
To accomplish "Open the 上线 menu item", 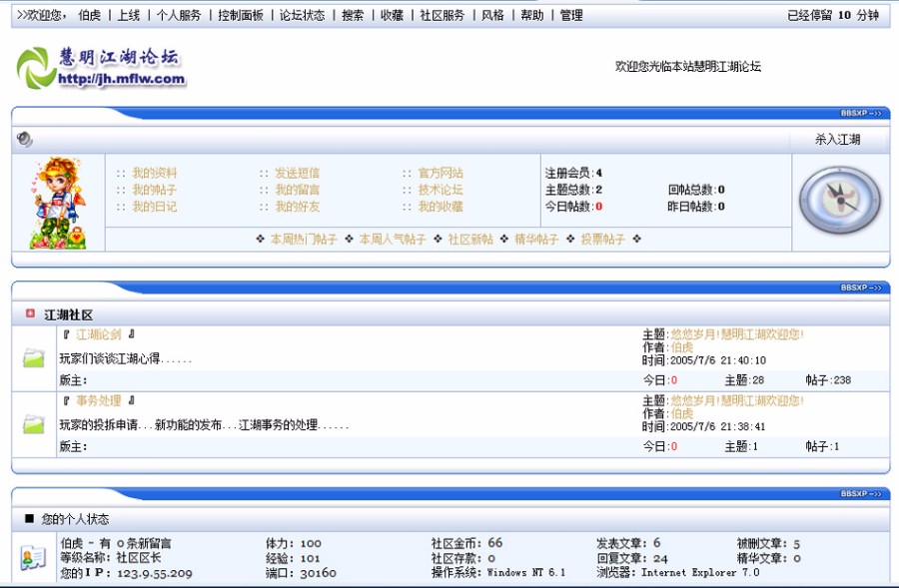I will (x=129, y=16).
